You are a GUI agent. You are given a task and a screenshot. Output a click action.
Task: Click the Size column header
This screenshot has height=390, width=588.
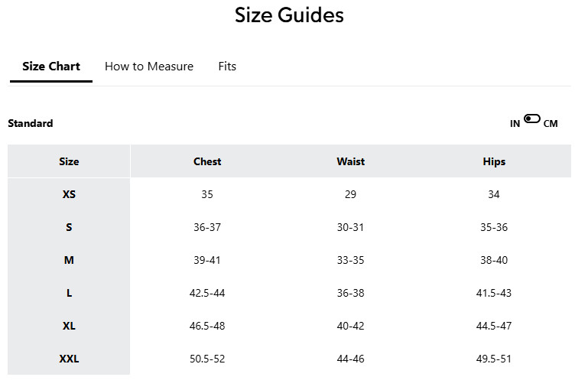coord(69,161)
